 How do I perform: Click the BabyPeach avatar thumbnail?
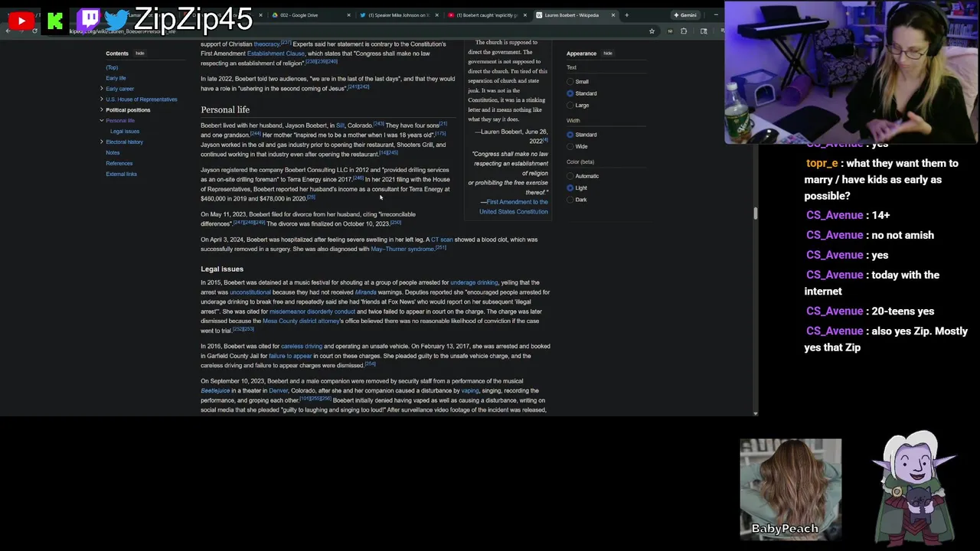790,488
